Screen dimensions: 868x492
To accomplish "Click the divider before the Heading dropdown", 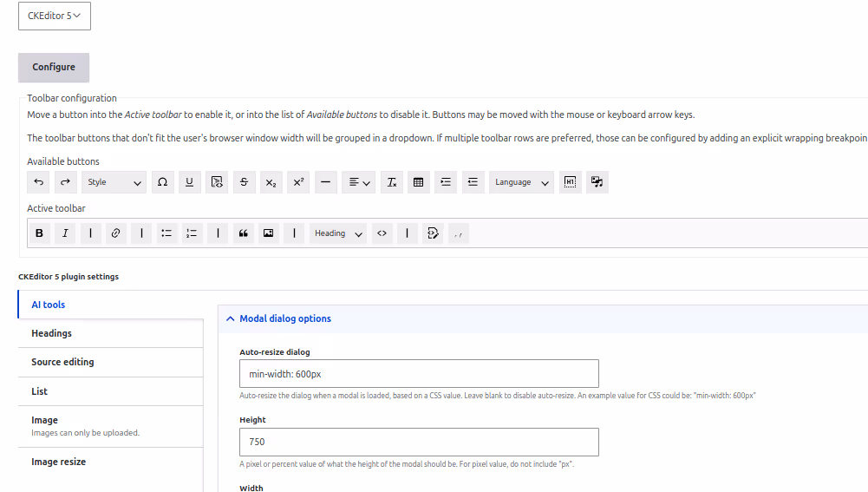I will coord(294,233).
